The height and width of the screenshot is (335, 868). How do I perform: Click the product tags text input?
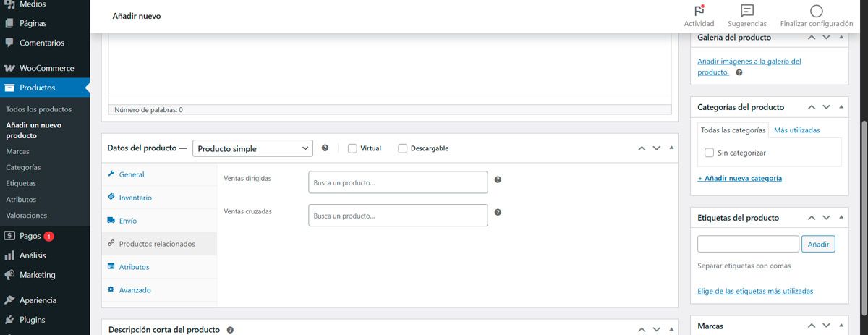pyautogui.click(x=748, y=245)
